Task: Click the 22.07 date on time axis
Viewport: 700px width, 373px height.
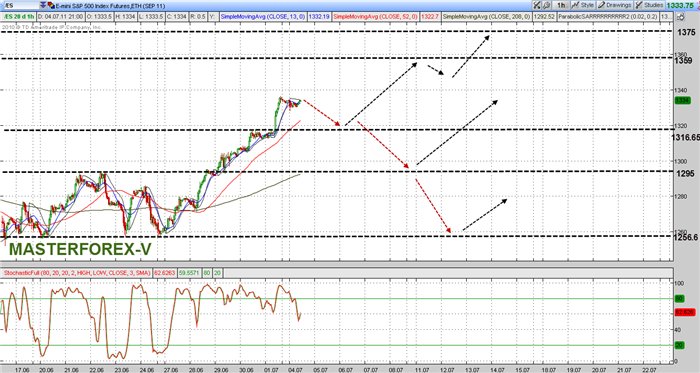Action: click(x=650, y=370)
